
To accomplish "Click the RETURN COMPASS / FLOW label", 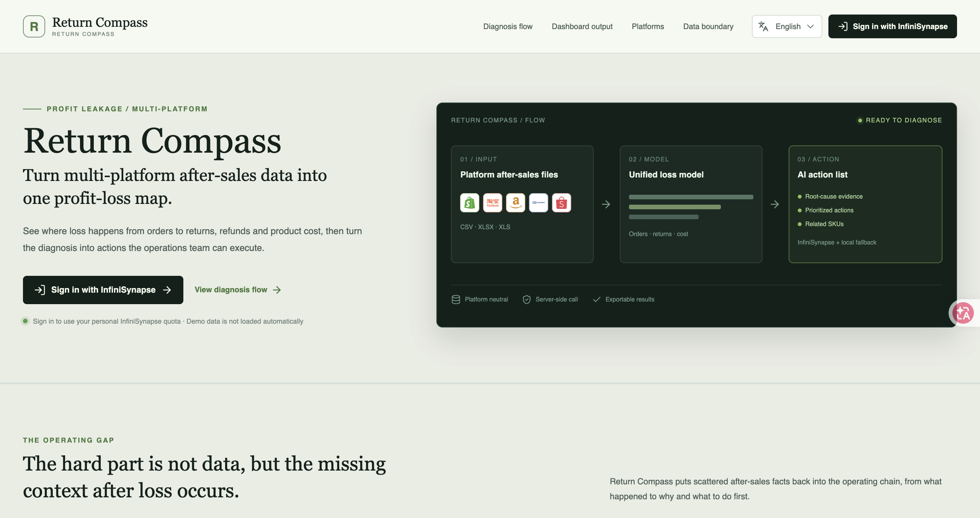I will 498,121.
